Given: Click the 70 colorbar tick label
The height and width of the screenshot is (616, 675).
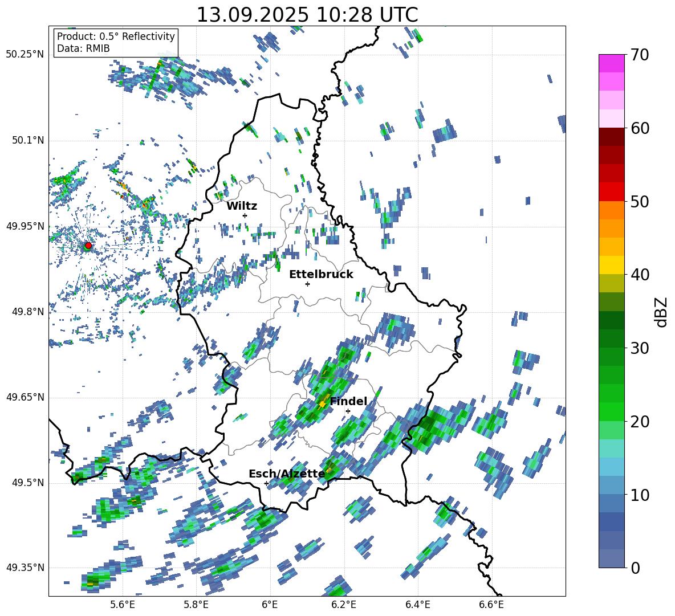Looking at the screenshot, I should point(640,55).
